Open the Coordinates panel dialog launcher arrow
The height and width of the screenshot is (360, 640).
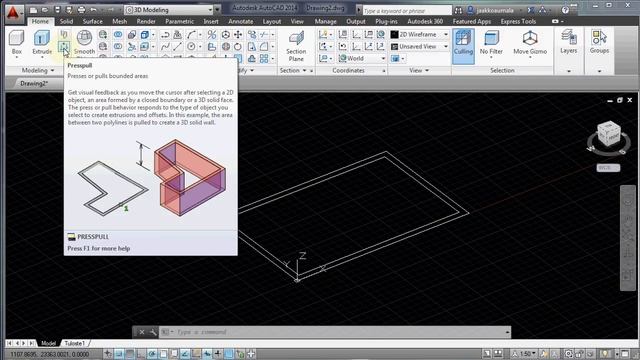coord(384,71)
